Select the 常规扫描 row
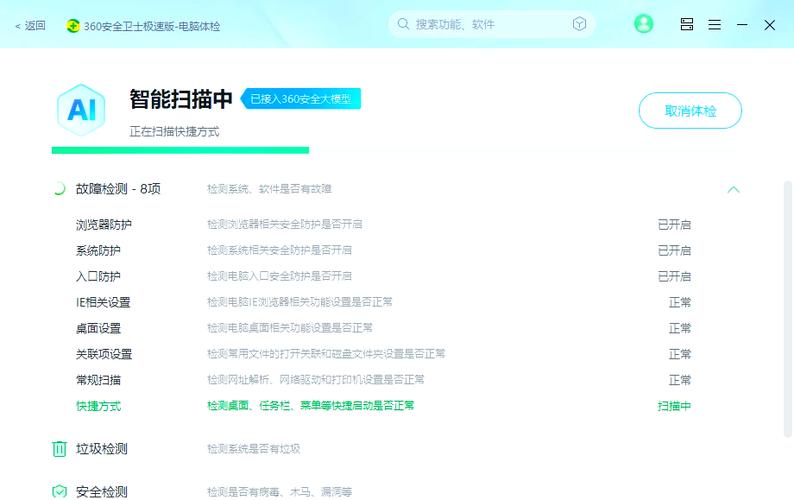Screen dimensions: 794x500 coord(383,380)
